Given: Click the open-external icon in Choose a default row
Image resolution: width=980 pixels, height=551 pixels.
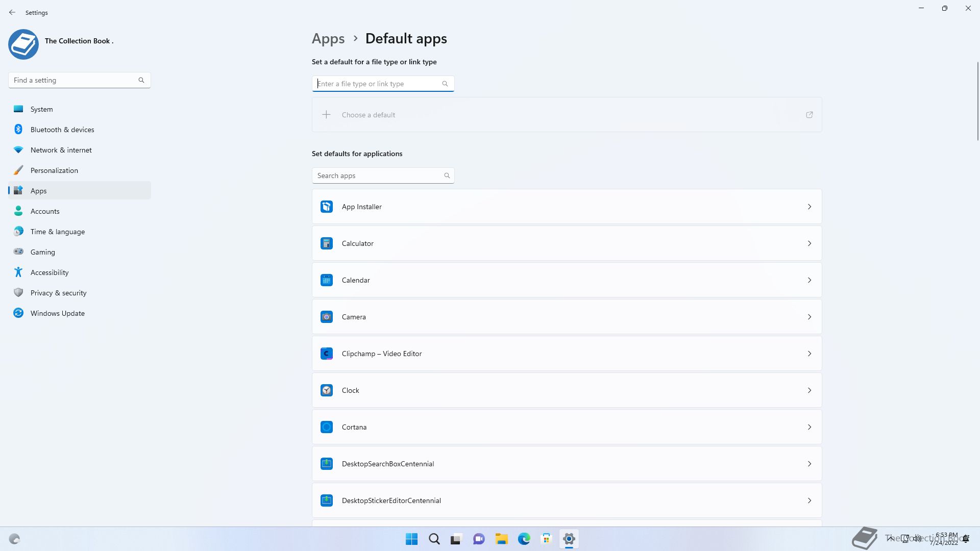Looking at the screenshot, I should click(x=810, y=115).
